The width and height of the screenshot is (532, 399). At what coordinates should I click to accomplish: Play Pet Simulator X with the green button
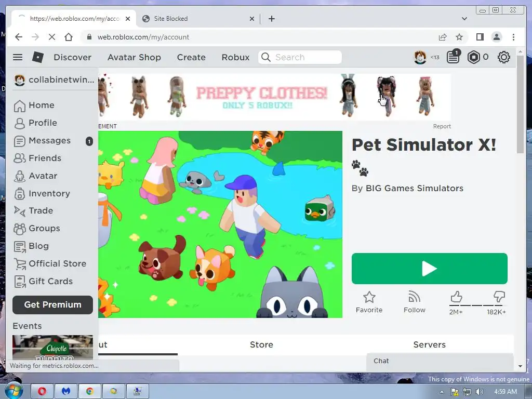click(429, 269)
